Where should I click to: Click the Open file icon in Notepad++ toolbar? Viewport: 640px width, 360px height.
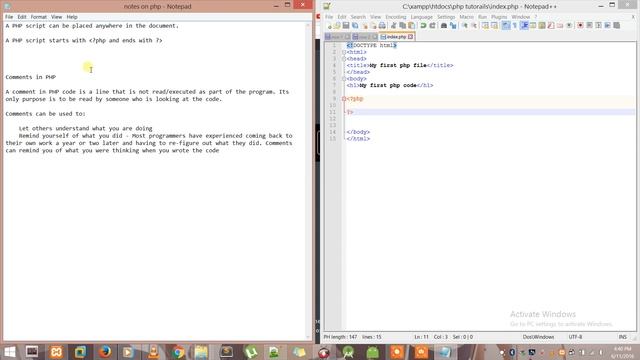click(337, 26)
